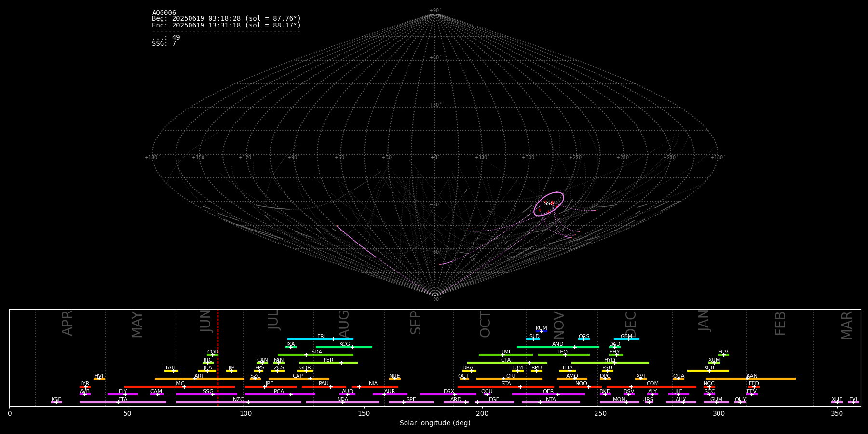Select the PER shower bar

click(328, 363)
